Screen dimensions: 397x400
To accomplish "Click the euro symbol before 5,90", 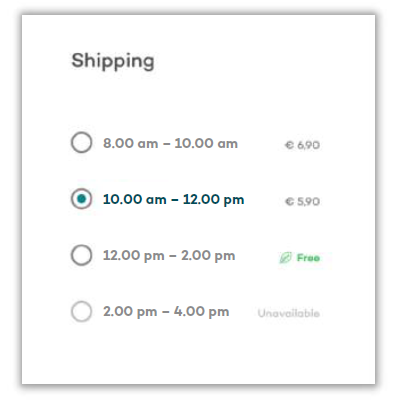I will click(x=289, y=201).
